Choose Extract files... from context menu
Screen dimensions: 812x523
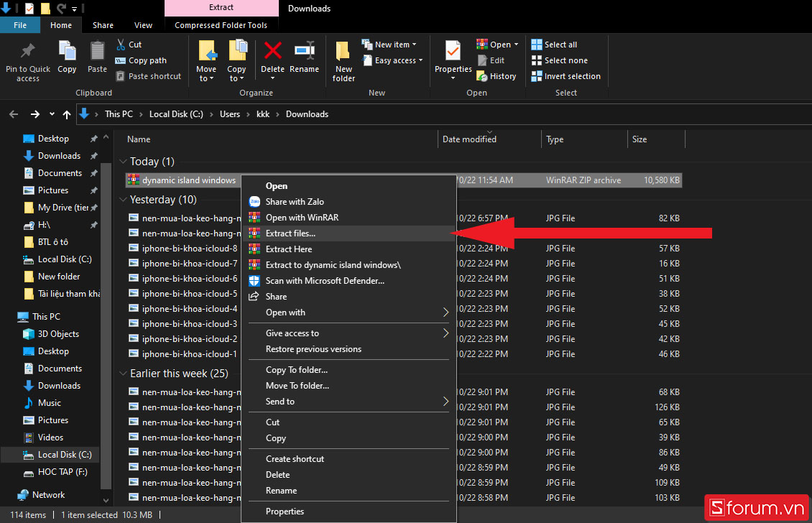[x=290, y=233]
